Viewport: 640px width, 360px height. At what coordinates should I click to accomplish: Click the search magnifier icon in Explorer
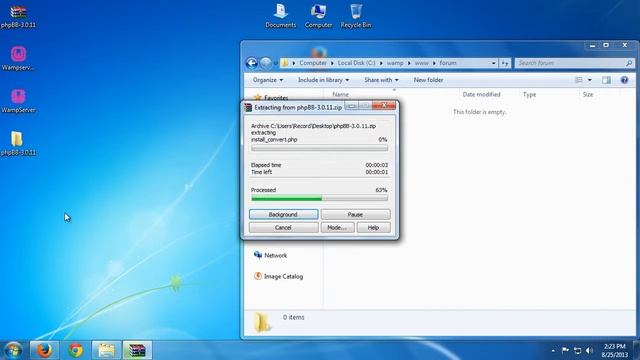tap(629, 63)
